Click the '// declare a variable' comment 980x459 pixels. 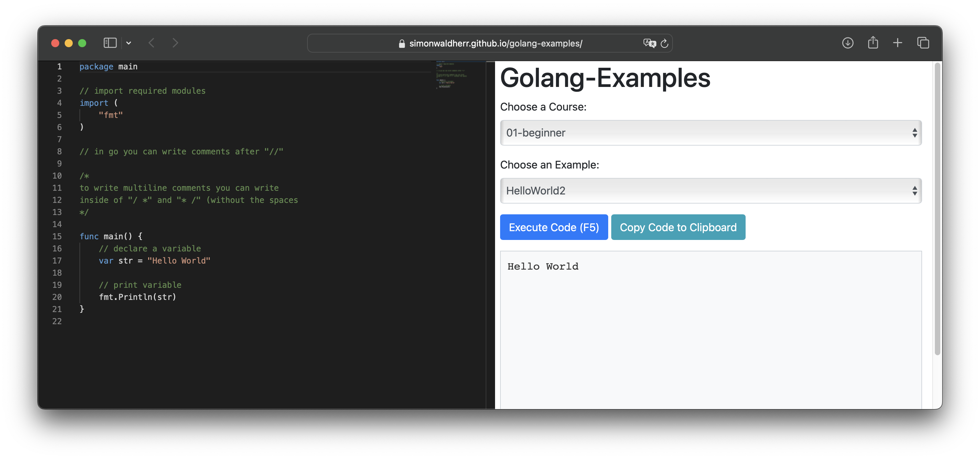pos(150,248)
